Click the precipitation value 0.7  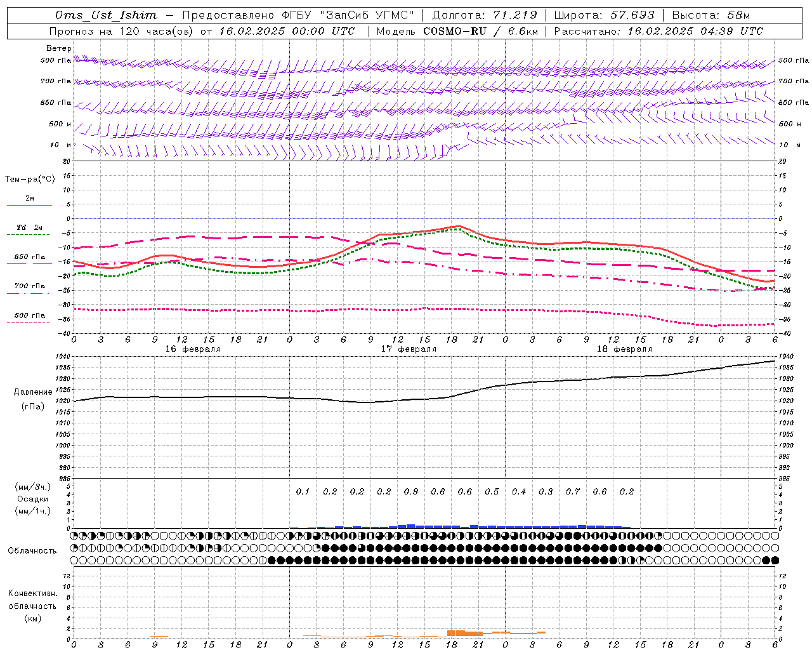click(x=573, y=491)
